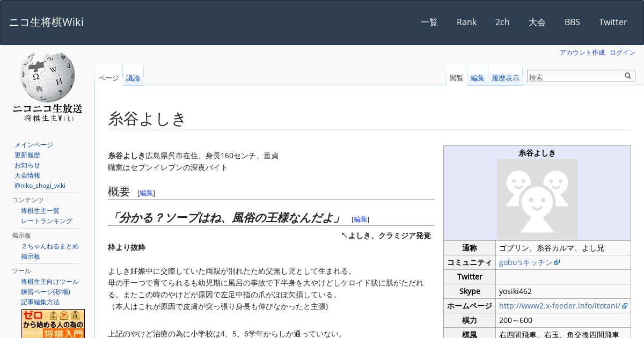Go to Rank in top navigation
Image resolution: width=644 pixels, height=338 pixels.
click(466, 22)
